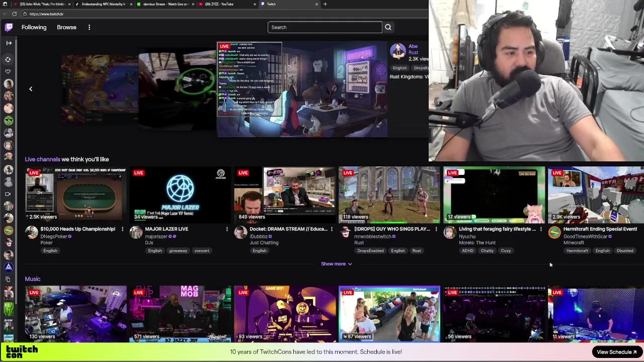Click the browser address bar URL
Image resolution: width=644 pixels, height=362 pixels.
46,14
